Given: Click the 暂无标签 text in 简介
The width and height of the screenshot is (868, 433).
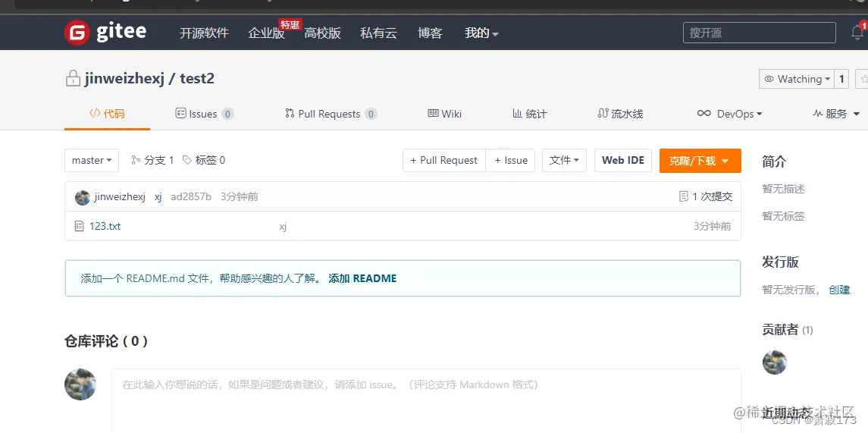Looking at the screenshot, I should tap(783, 216).
